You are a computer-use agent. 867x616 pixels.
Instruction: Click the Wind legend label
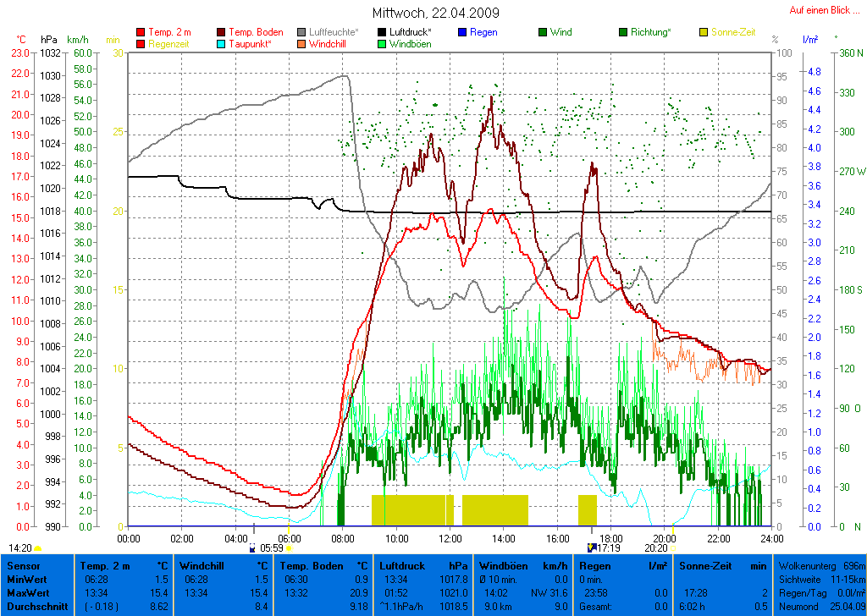[561, 33]
